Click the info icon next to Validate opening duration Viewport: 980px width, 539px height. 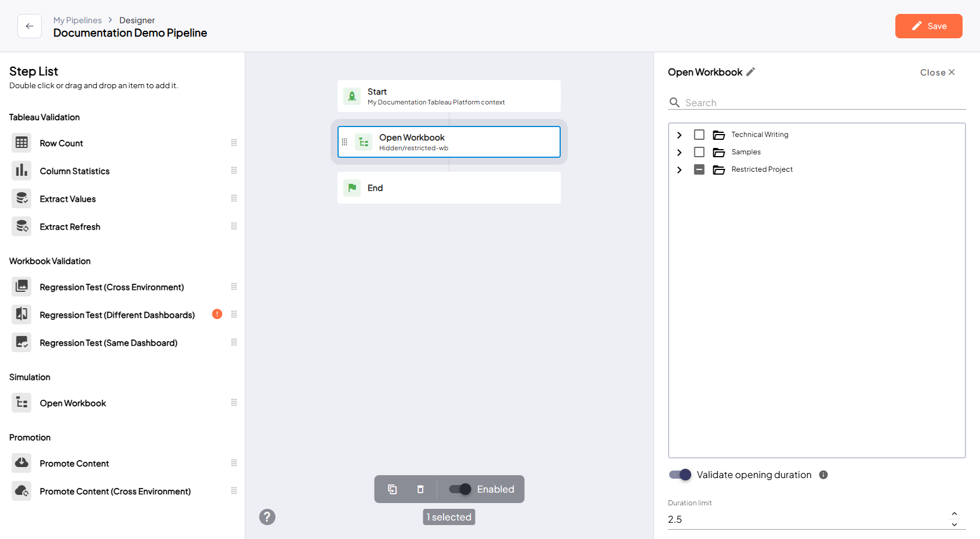823,475
